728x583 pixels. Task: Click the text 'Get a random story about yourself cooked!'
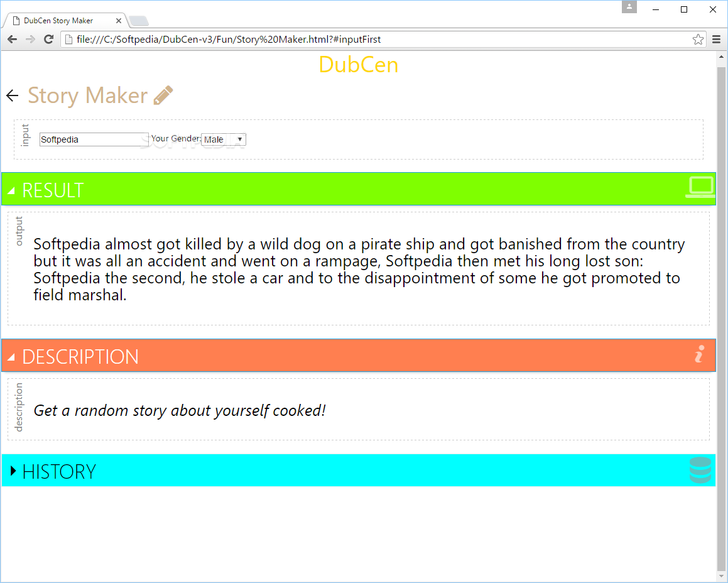(x=180, y=411)
